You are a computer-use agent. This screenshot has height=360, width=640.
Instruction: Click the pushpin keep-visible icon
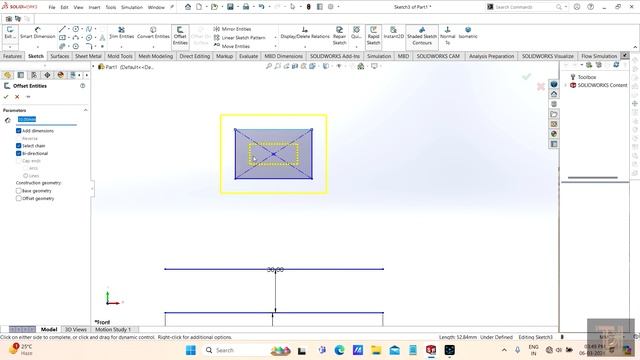pos(28,97)
